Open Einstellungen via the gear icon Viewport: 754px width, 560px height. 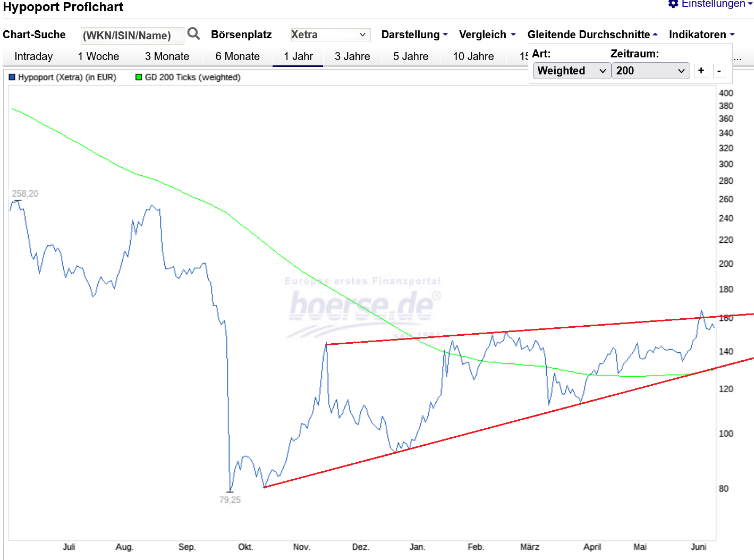pos(673,4)
